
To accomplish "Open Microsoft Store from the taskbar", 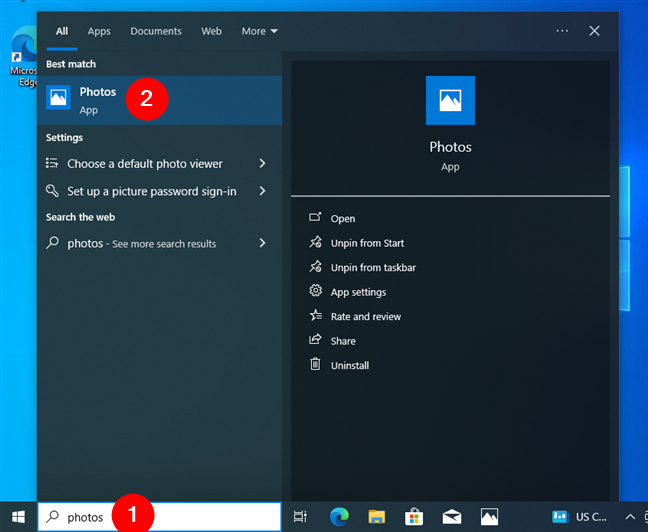I will point(414,517).
